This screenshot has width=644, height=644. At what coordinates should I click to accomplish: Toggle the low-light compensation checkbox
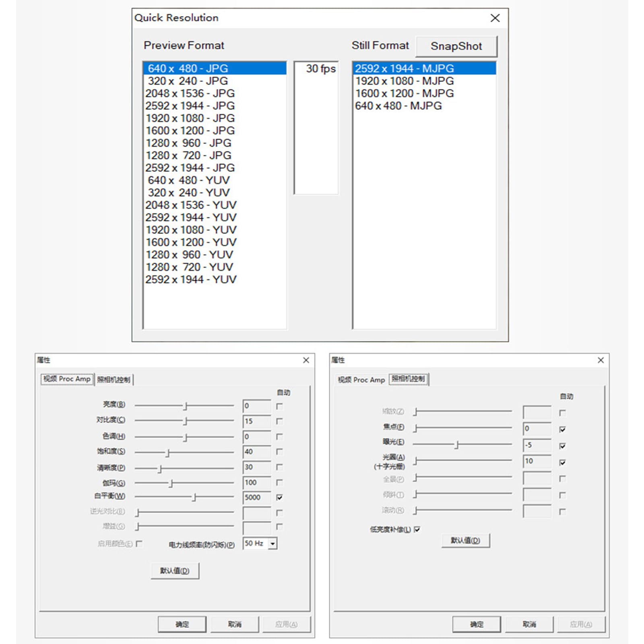[417, 529]
